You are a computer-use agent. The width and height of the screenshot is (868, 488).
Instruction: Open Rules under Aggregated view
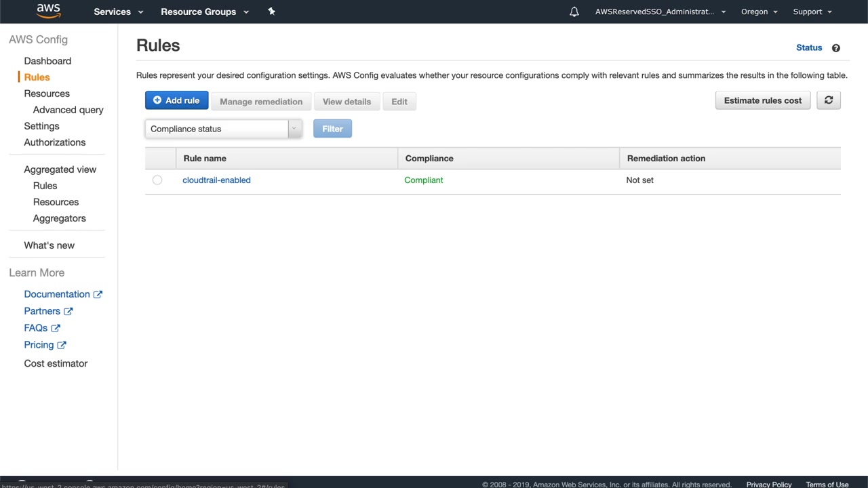45,186
